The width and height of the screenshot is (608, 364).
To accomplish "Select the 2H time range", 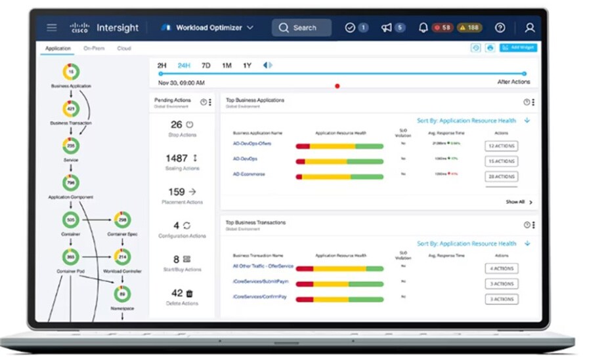I will (x=162, y=66).
